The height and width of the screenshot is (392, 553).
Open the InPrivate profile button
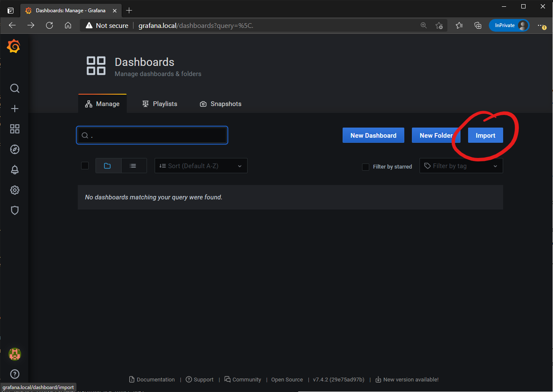click(509, 25)
